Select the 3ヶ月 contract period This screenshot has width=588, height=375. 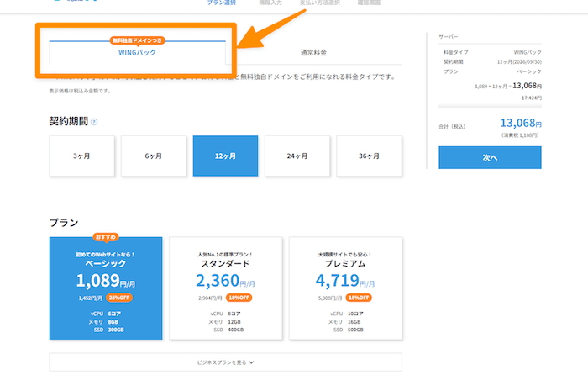pyautogui.click(x=81, y=156)
